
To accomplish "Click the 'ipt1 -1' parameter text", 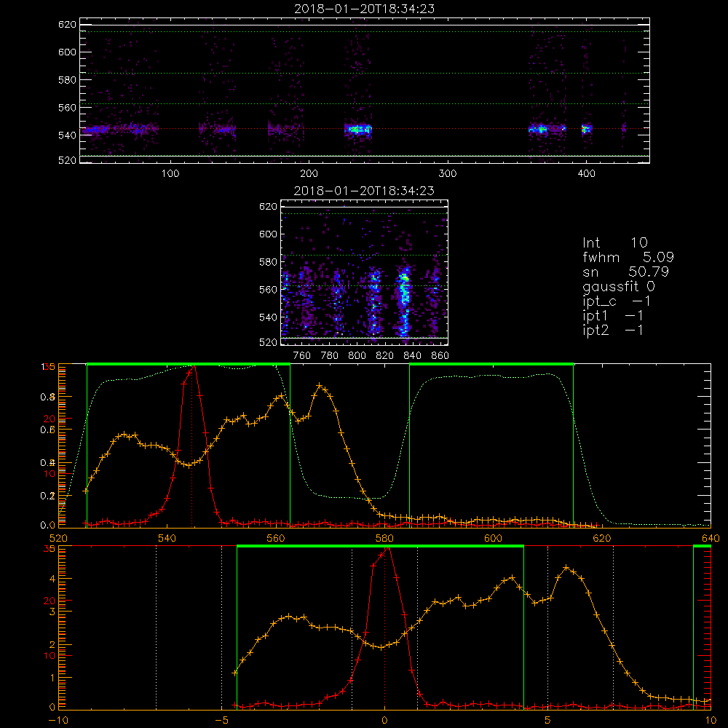I will [613, 316].
